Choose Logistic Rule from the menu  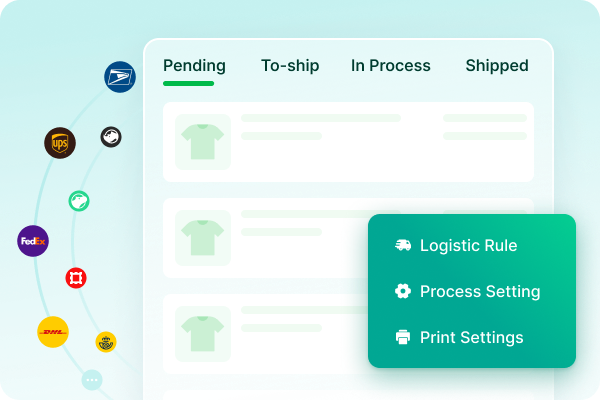(x=468, y=245)
